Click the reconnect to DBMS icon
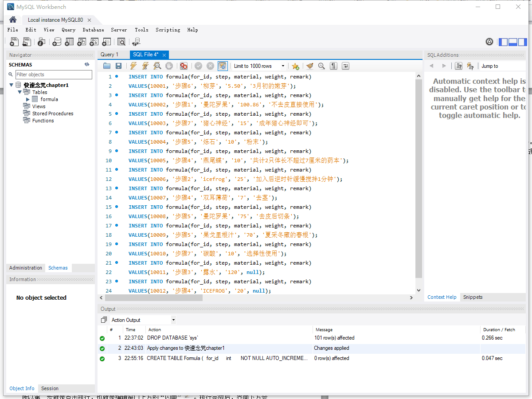532x399 pixels. coord(136,42)
